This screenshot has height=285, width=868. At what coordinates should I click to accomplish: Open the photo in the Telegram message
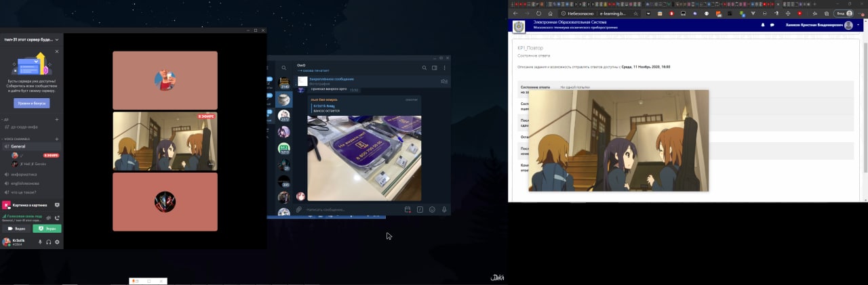(x=364, y=158)
